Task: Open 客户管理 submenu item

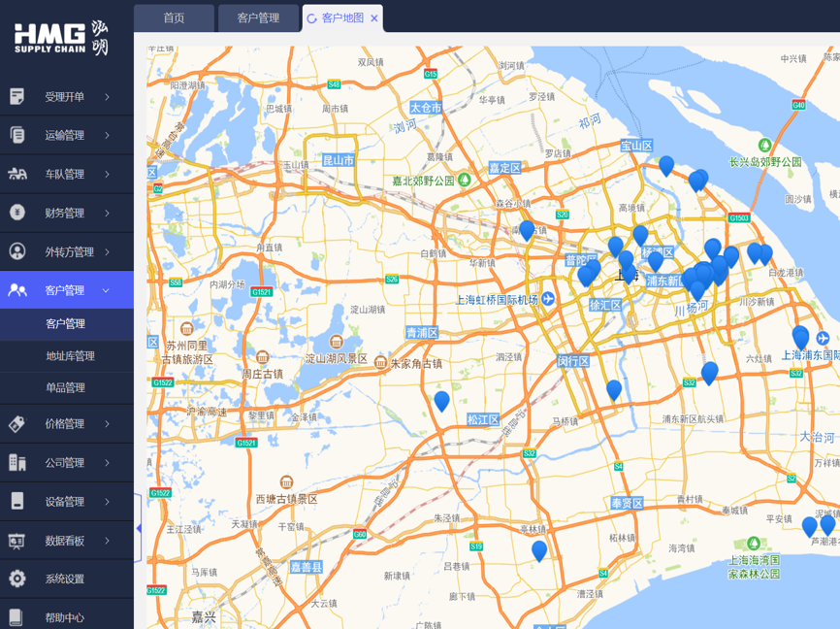Action: point(66,324)
